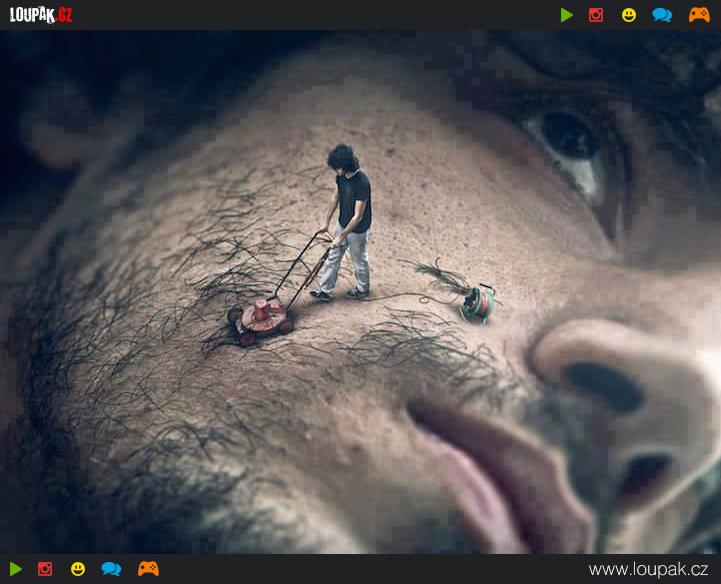The image size is (721, 584).
Task: Click the empty middle of the bottom bar
Action: [370, 569]
